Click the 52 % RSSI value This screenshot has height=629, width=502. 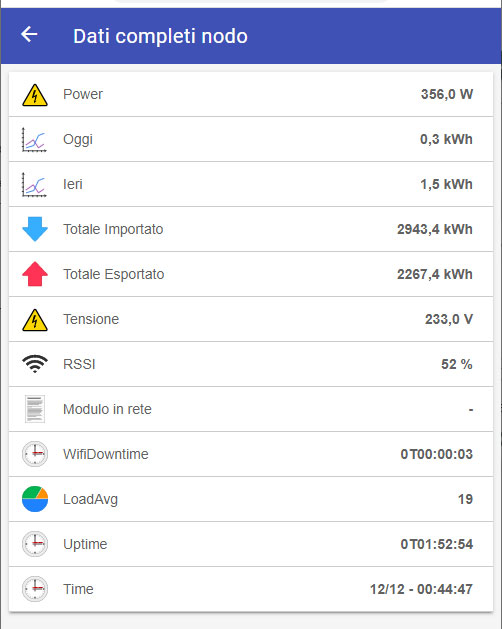(457, 364)
